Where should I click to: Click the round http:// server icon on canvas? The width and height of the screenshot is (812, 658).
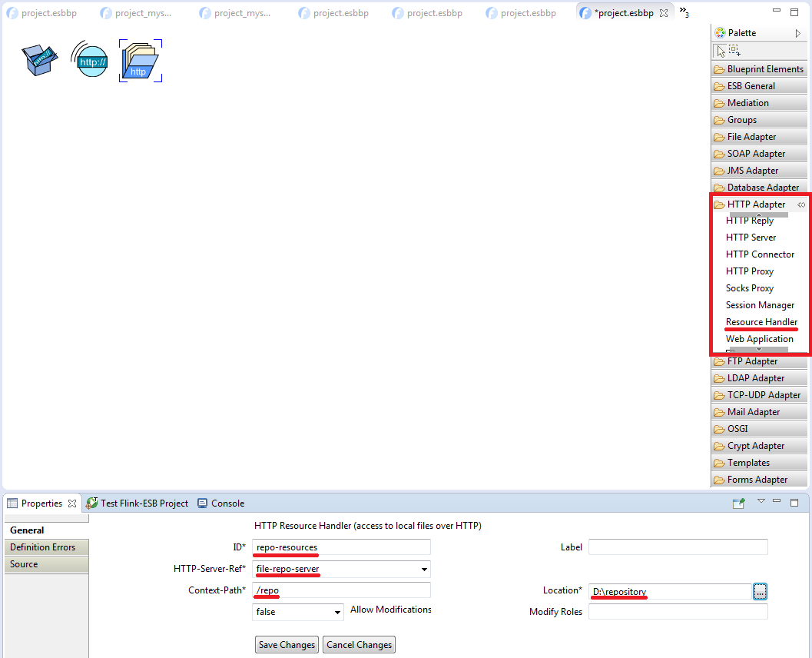[x=90, y=59]
